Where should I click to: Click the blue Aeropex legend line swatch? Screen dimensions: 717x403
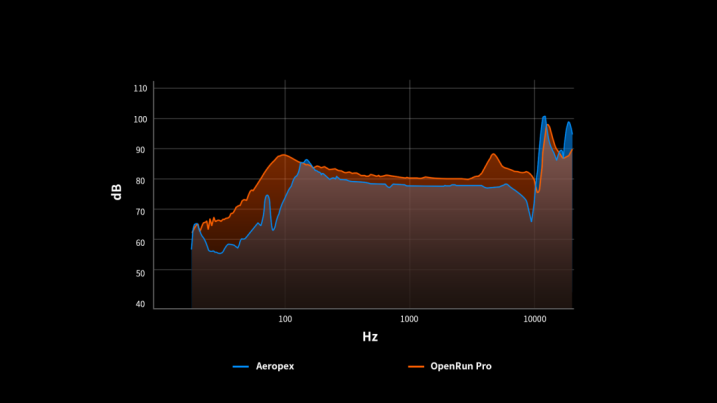(x=241, y=366)
